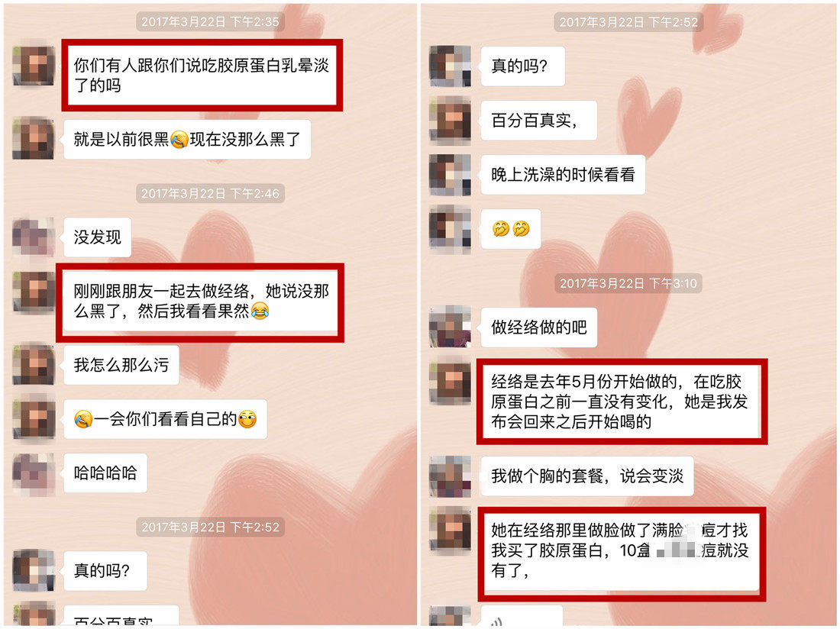Viewport: 840px width, 629px height.
Task: Tap avatar next to '百分百真实' message
Action: pos(451,121)
